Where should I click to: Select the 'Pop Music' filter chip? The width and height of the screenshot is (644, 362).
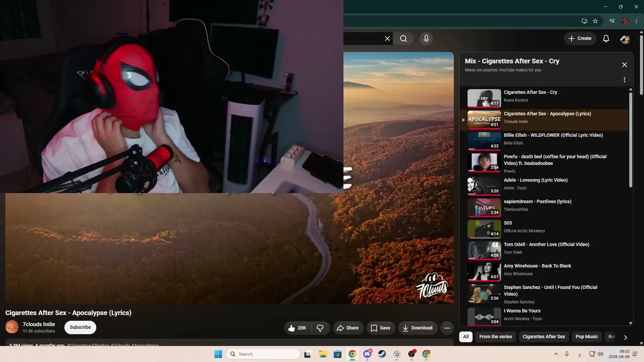[587, 337]
